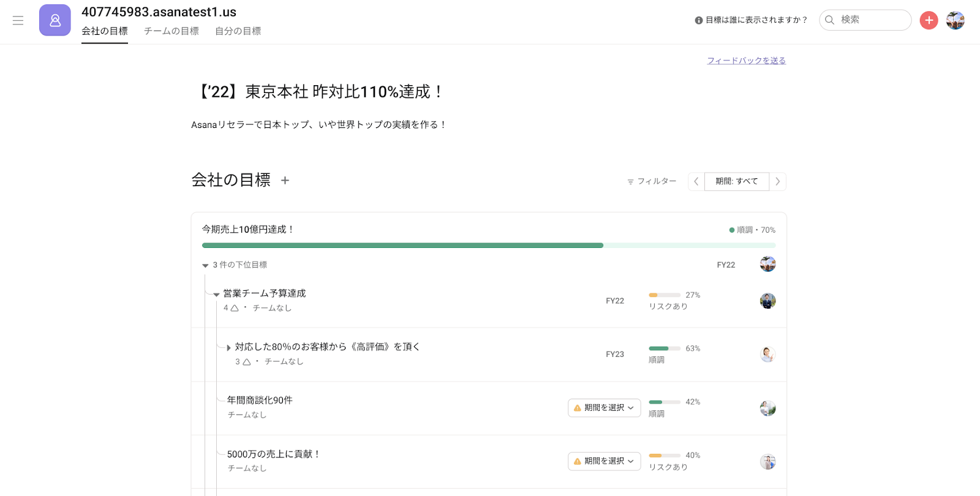The image size is (980, 496).
Task: Click owner avatar for 対応した80%のお客様 goal
Action: click(767, 354)
